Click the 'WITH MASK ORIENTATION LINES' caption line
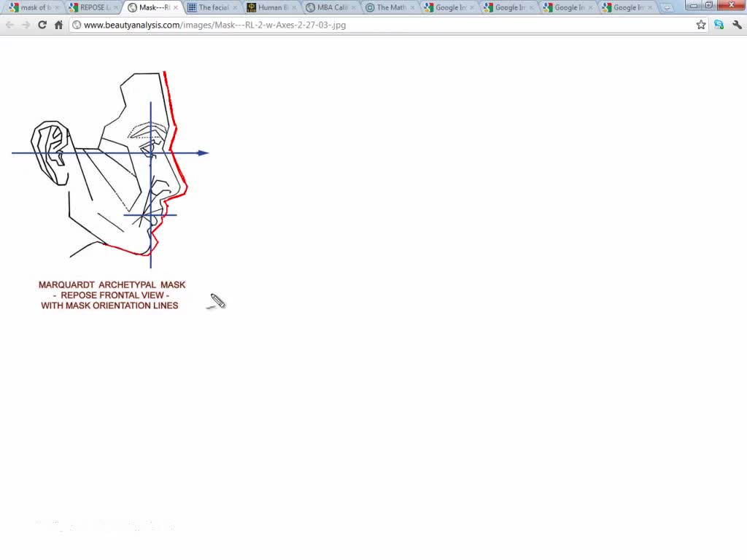This screenshot has width=747, height=560. [x=109, y=306]
